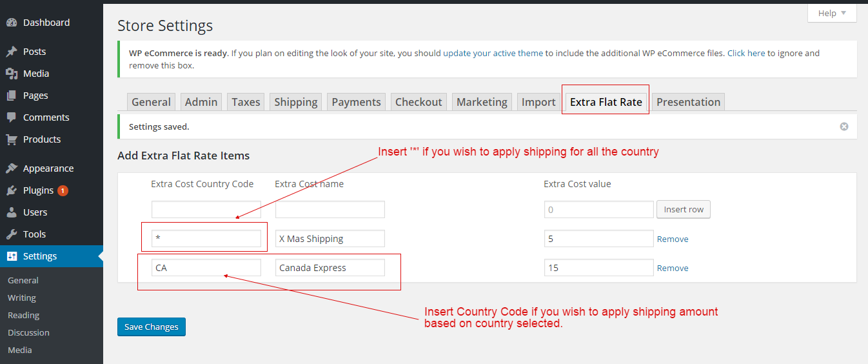Select the Checkout tab

pyautogui.click(x=419, y=102)
